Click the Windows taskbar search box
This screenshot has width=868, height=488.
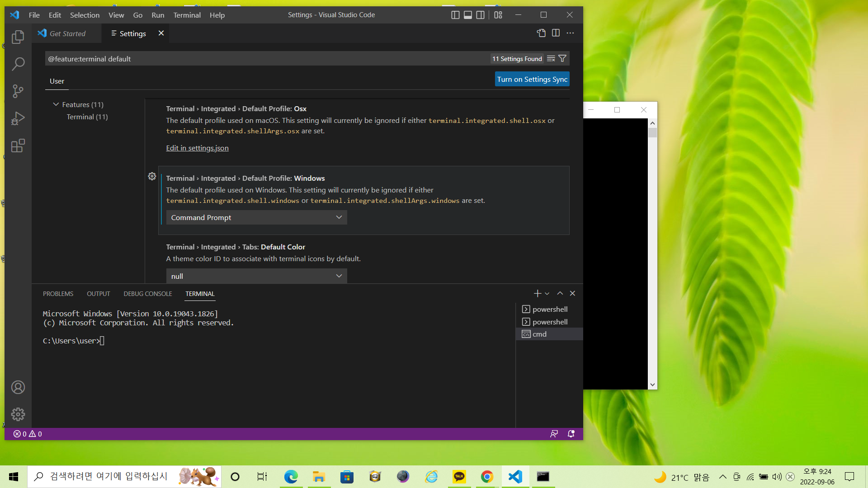click(x=124, y=477)
